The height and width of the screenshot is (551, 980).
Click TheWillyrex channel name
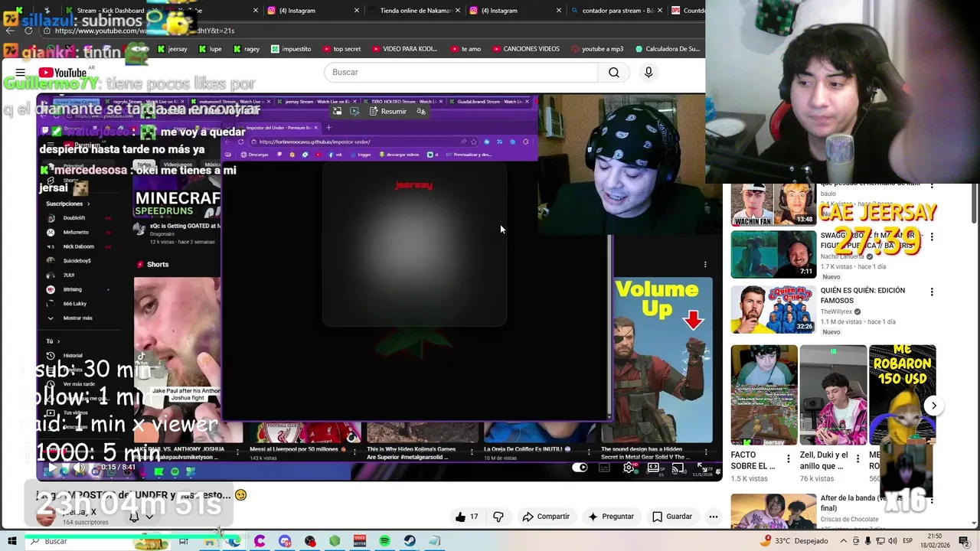point(836,311)
